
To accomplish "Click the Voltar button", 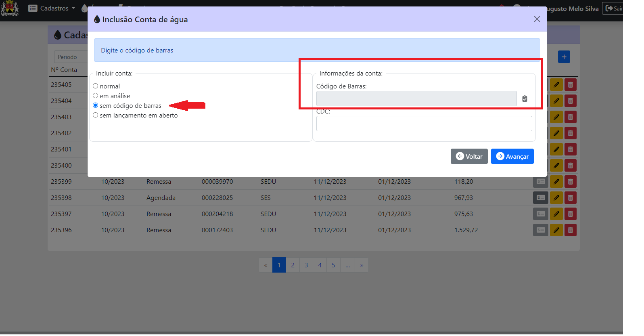I will [x=469, y=156].
